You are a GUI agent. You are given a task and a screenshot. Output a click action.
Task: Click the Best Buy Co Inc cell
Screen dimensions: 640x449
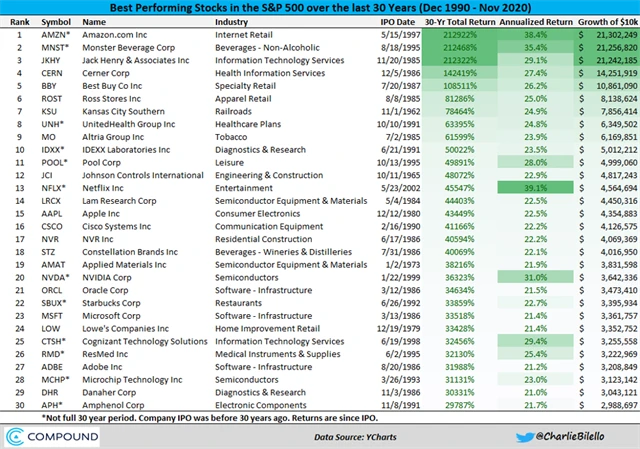point(112,86)
